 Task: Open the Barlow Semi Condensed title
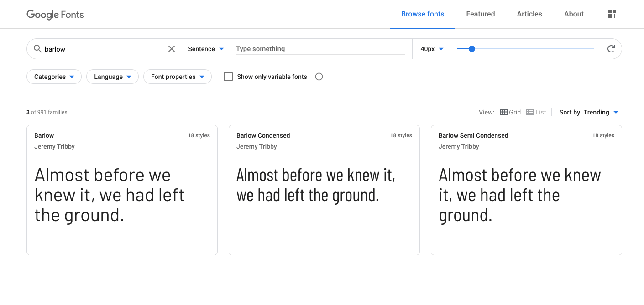tap(473, 135)
